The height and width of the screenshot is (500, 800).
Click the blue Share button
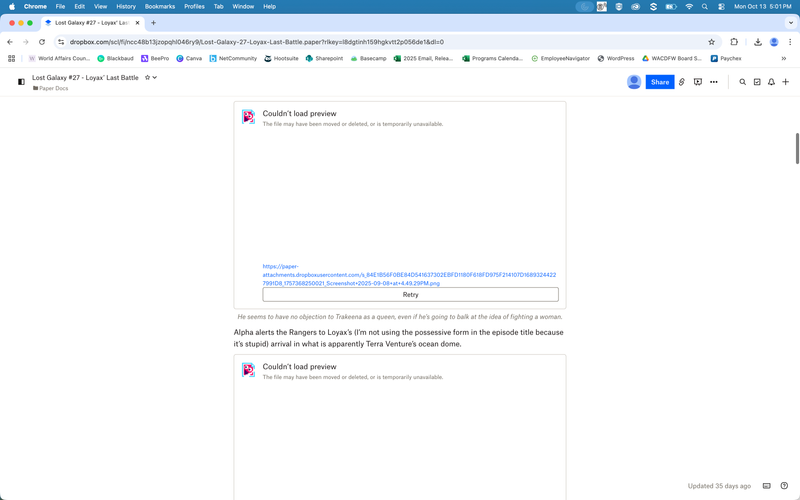pos(660,82)
